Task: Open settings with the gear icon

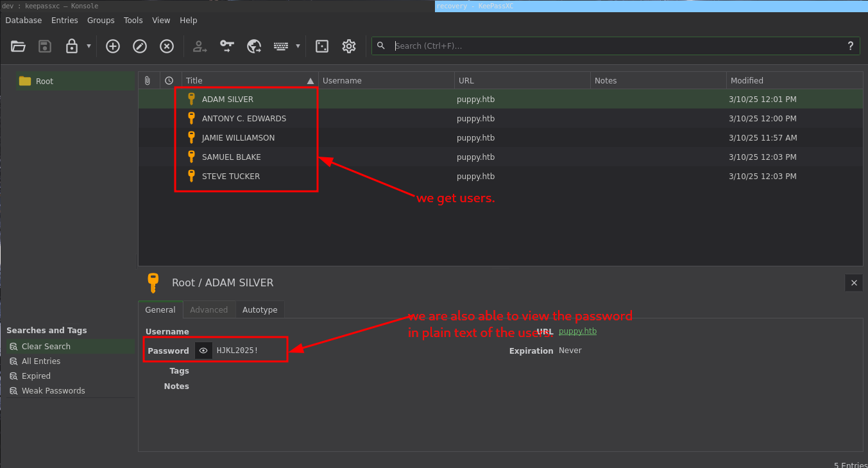Action: (x=349, y=46)
